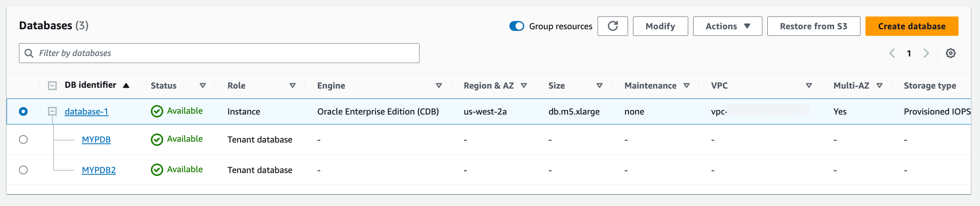Focus the Filter by databases field
Image resolution: width=980 pixels, height=206 pixels.
tap(223, 53)
